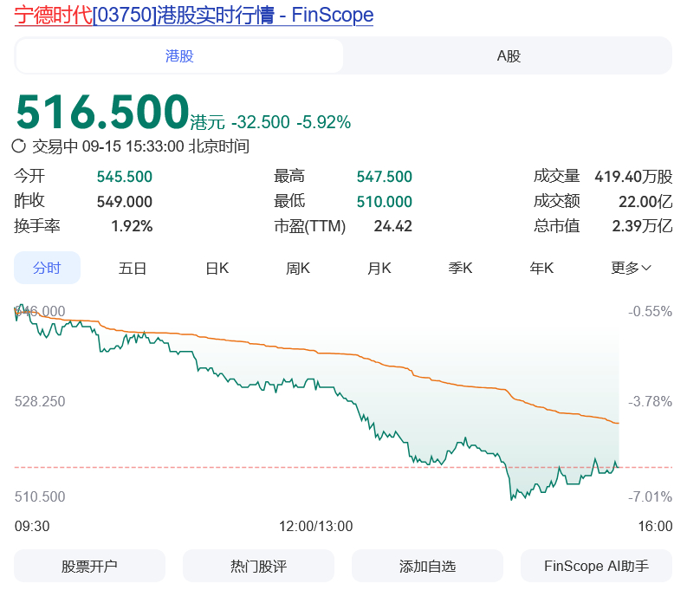Screen dimensions: 700x590
Task: Click the 12:00/13:00 time axis label
Action: [315, 526]
